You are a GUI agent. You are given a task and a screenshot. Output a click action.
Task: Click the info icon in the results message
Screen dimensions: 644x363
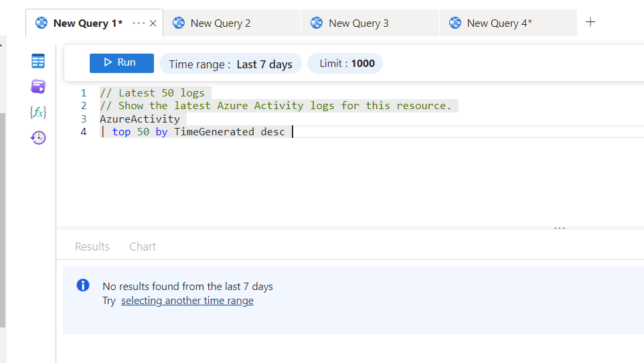click(x=83, y=285)
